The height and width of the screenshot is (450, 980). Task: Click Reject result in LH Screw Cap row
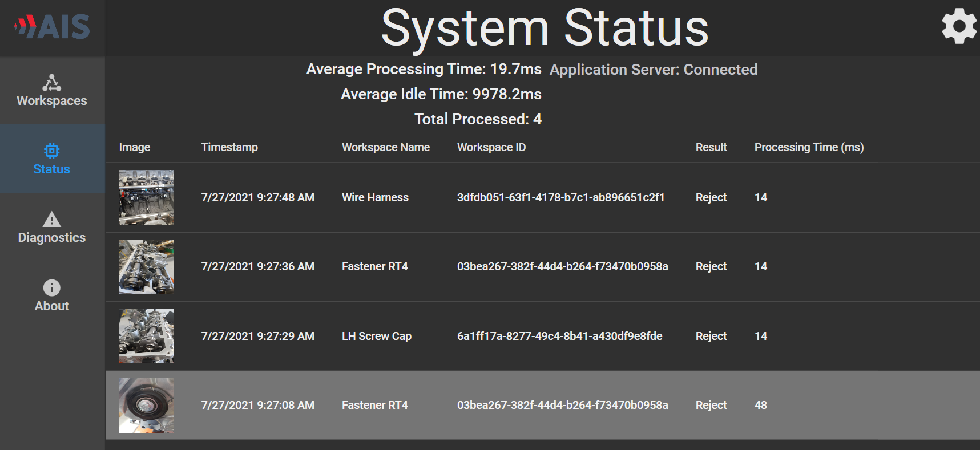pos(711,336)
